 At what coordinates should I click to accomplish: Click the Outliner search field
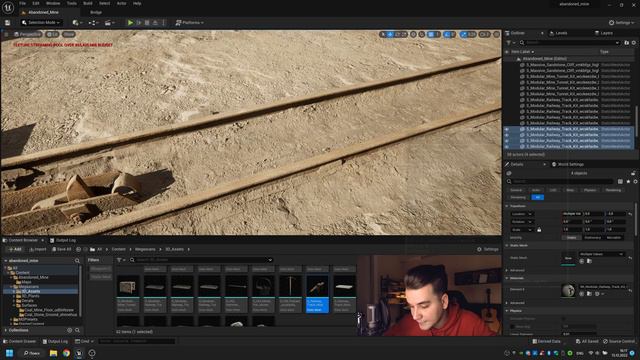pyautogui.click(x=571, y=42)
